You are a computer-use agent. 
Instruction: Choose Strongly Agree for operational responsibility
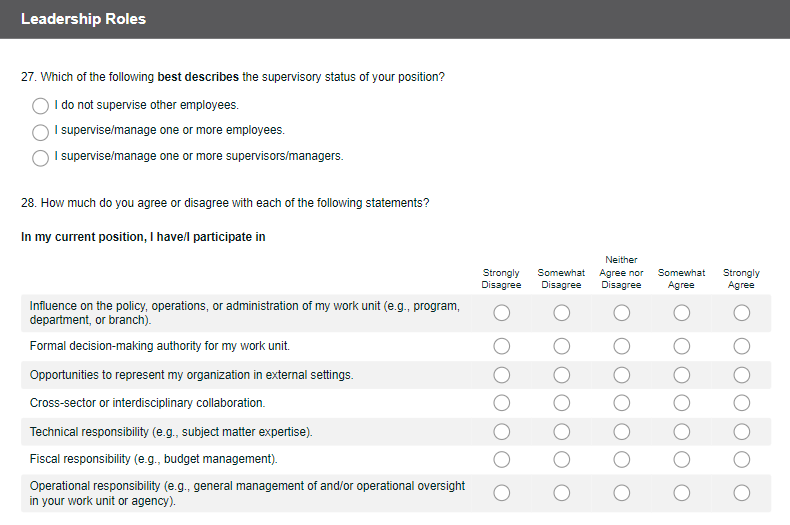tap(741, 493)
